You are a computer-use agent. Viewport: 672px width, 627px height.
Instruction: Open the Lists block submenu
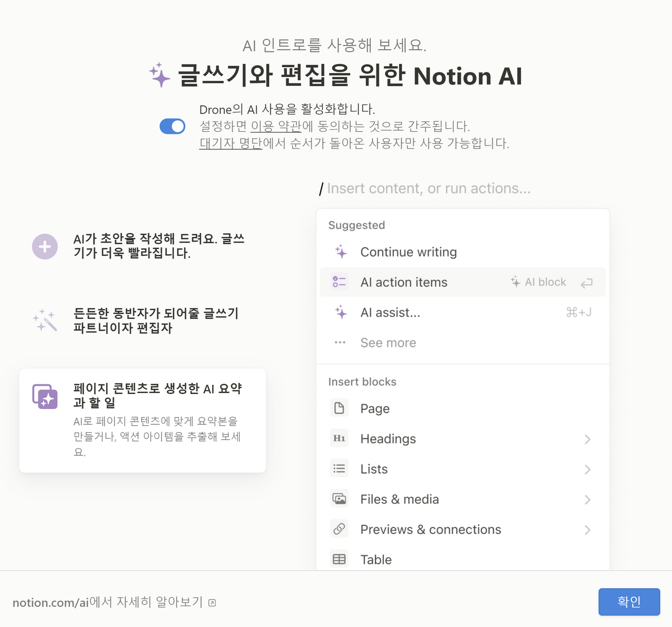[463, 469]
